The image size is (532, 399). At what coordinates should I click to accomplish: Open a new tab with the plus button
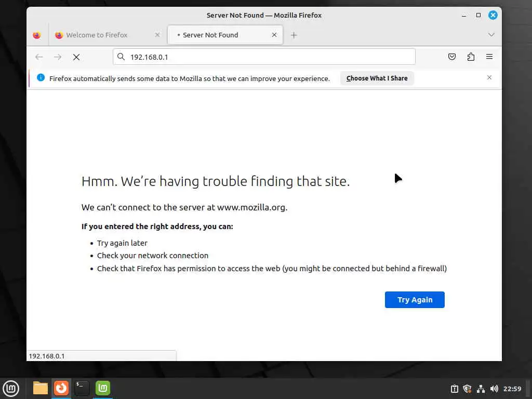pyautogui.click(x=294, y=35)
